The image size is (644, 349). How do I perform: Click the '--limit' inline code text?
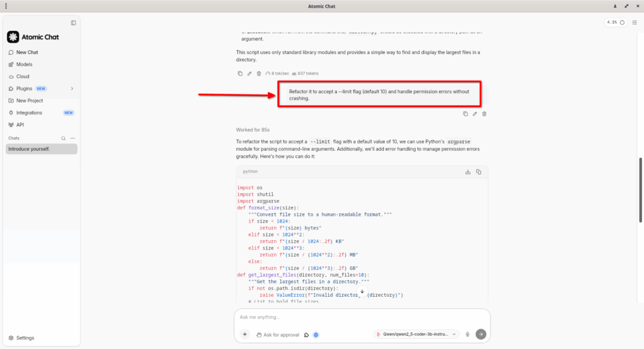[x=320, y=141]
